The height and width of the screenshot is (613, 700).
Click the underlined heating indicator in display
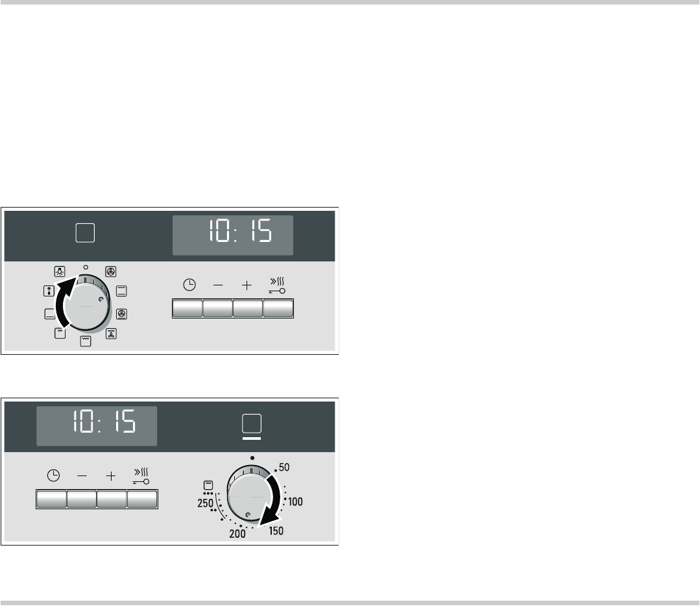point(251,427)
